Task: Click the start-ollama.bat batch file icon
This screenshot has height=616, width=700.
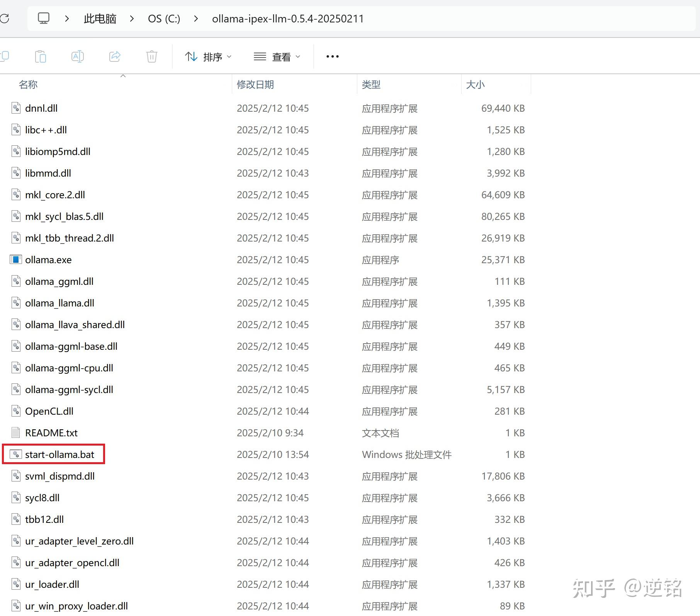Action: point(16,454)
